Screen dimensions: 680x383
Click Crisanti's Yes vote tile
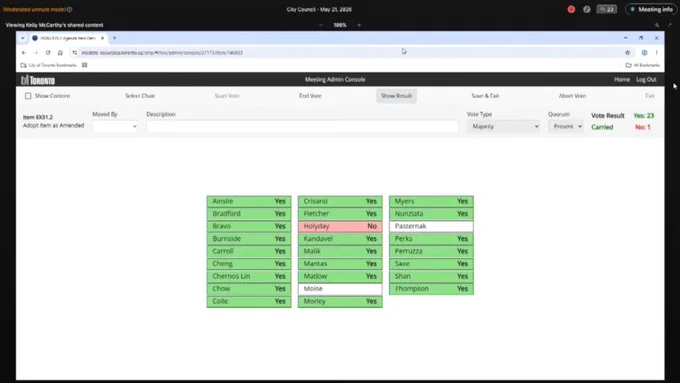pos(340,201)
